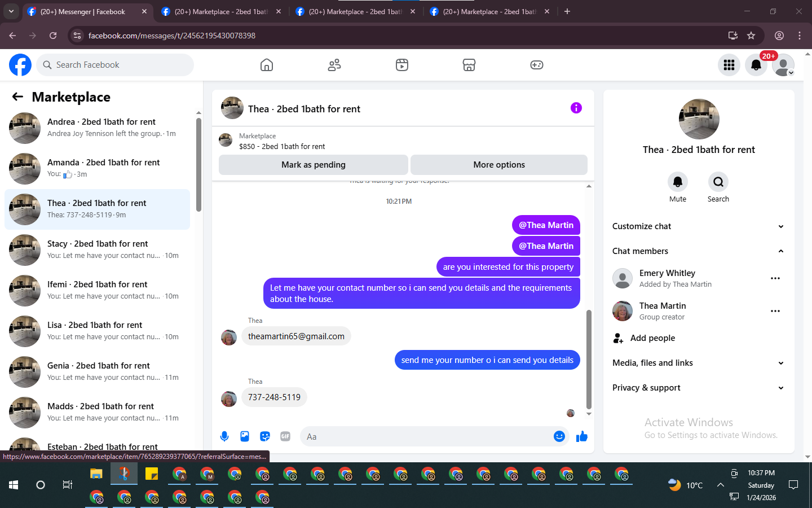Open Stacy 2bed 1bath conversation
The width and height of the screenshot is (812, 508).
tap(97, 250)
